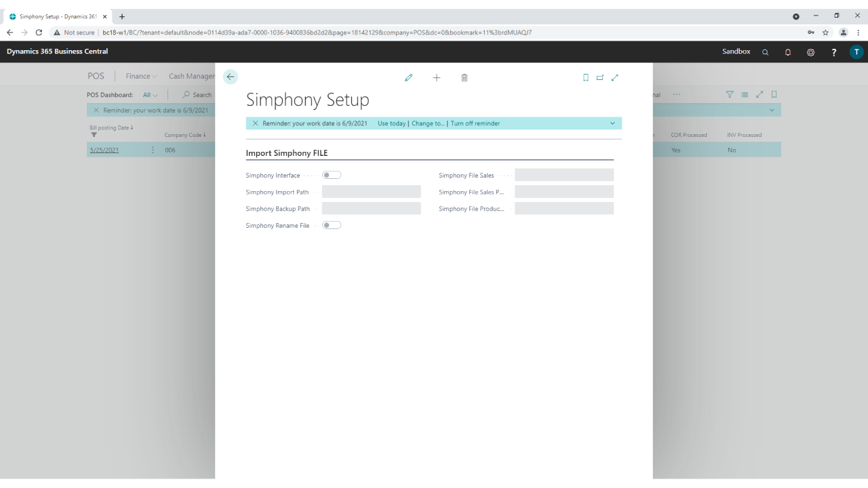
Task: Open the Finance menu in the background page
Action: click(141, 77)
